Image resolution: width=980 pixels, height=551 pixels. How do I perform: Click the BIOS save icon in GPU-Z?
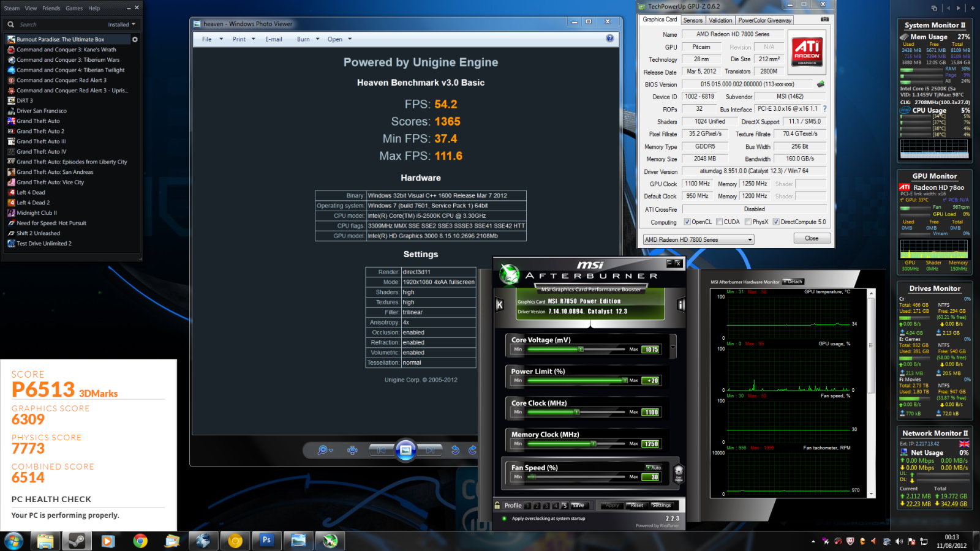coord(821,84)
